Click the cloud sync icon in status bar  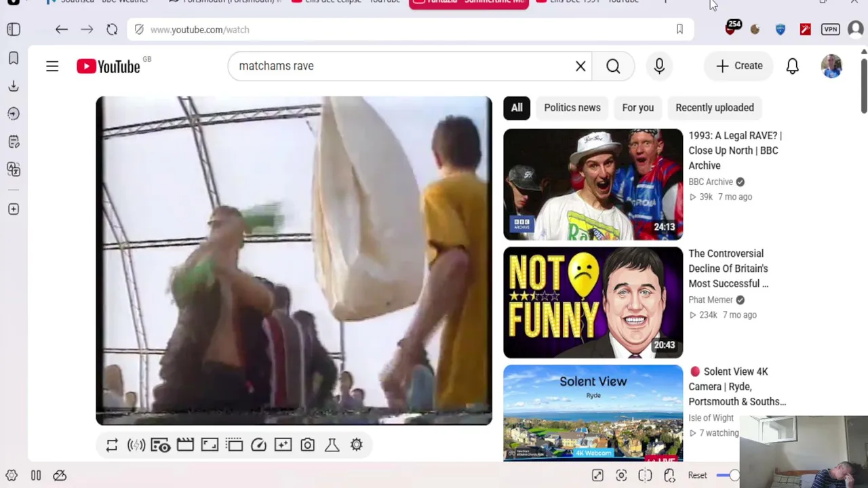click(x=60, y=476)
